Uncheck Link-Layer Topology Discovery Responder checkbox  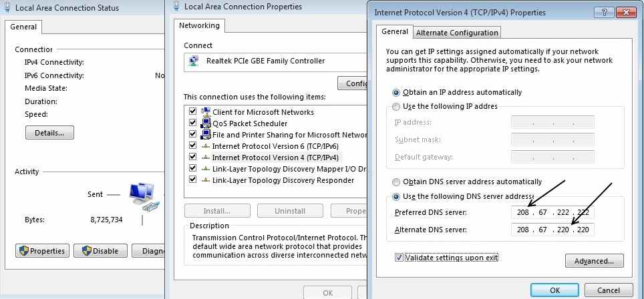[x=192, y=180]
